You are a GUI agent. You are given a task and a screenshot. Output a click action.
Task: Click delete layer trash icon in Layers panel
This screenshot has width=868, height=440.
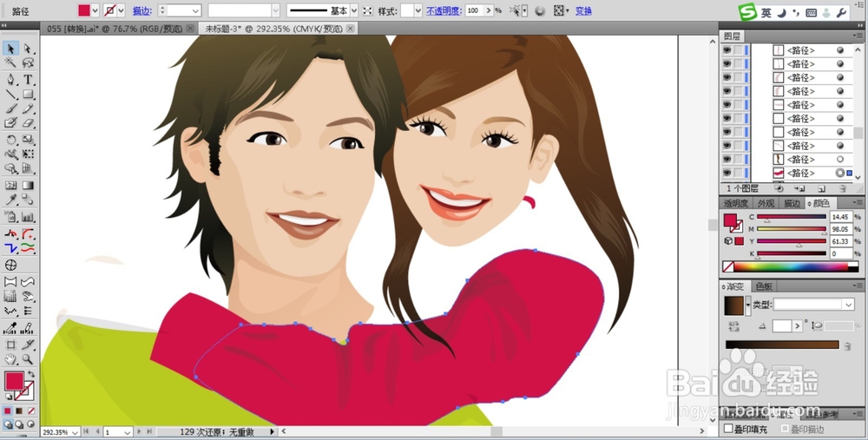pos(843,188)
